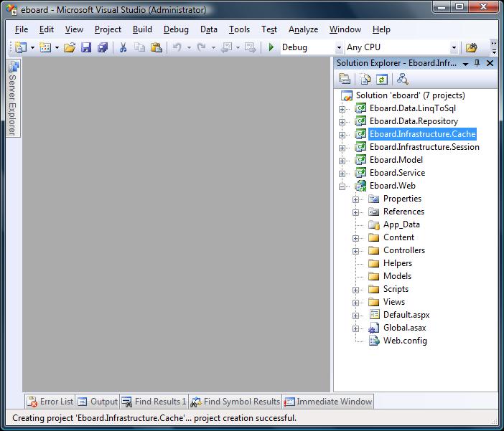Click the Navigate Forward icon
The image size is (504, 431).
[250, 47]
